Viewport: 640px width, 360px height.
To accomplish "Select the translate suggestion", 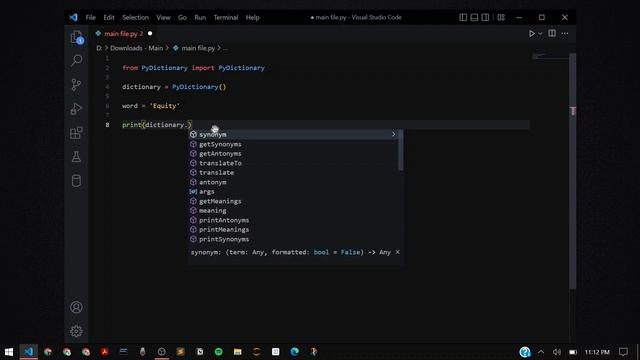I will [293, 172].
